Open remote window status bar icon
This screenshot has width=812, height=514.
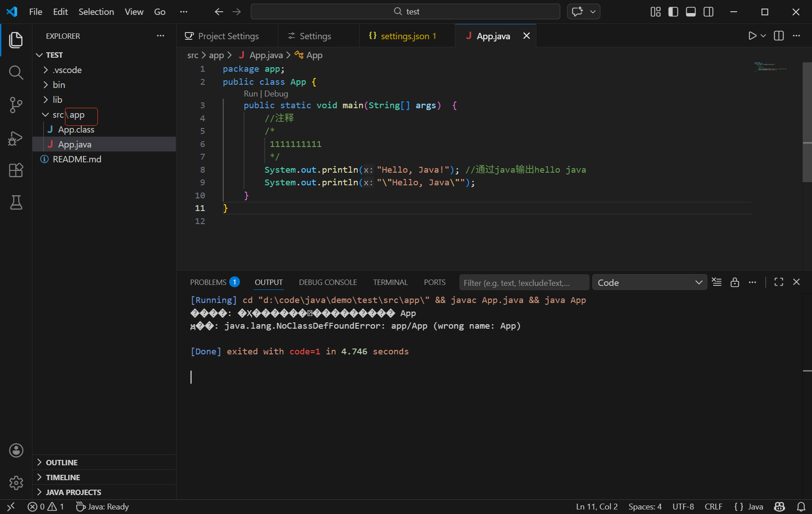coord(11,507)
